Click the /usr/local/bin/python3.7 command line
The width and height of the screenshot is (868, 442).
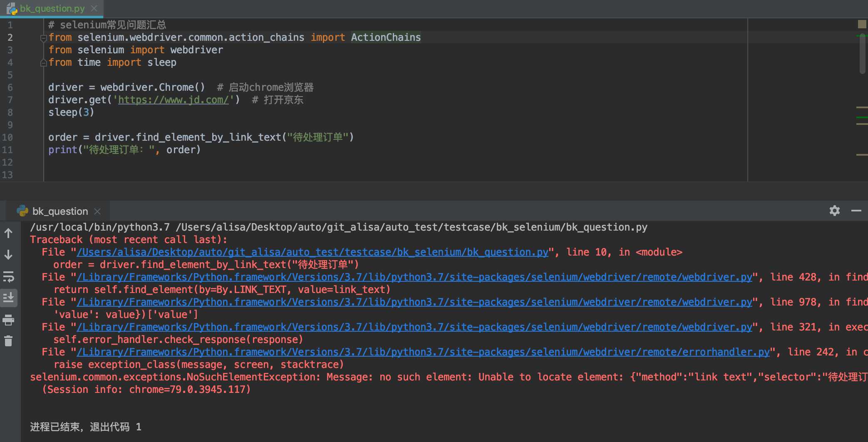tap(339, 227)
